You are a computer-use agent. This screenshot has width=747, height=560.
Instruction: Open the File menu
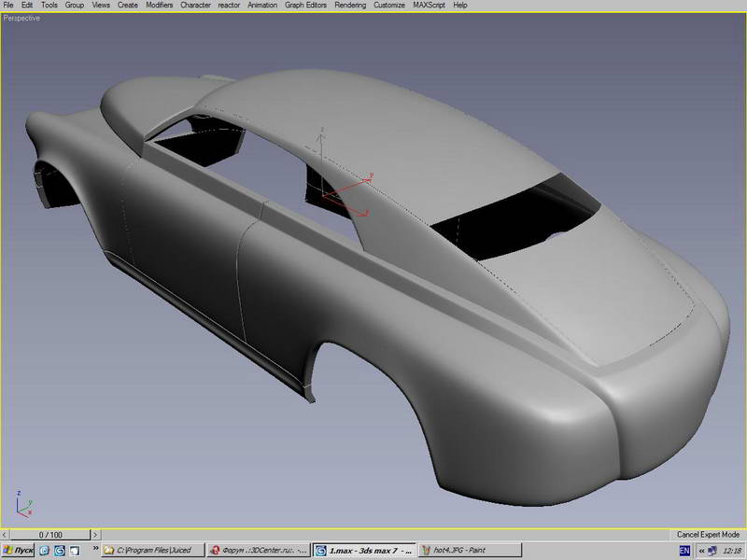tap(8, 6)
